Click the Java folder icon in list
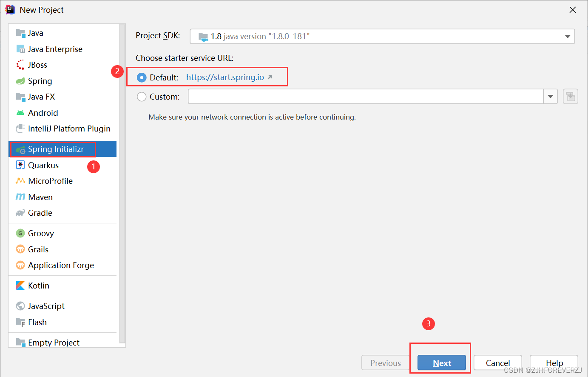Image resolution: width=588 pixels, height=377 pixels. [x=20, y=33]
